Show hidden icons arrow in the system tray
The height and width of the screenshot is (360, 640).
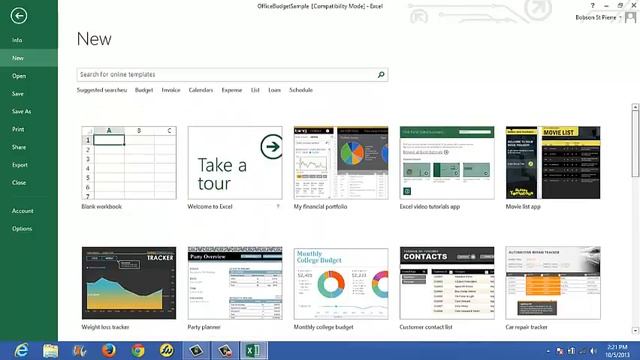tap(548, 351)
